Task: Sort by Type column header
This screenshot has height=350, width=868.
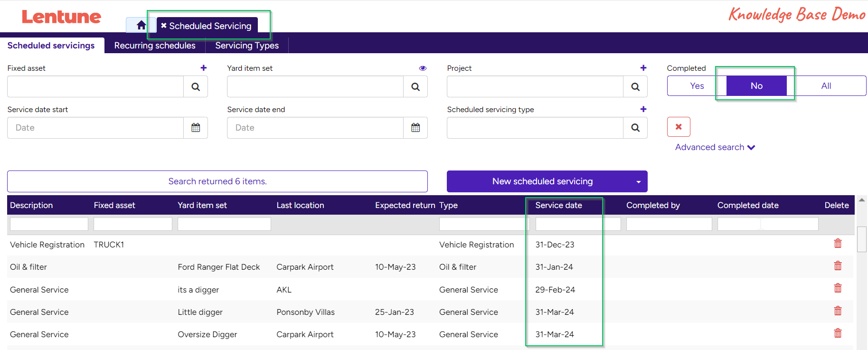Action: point(448,205)
